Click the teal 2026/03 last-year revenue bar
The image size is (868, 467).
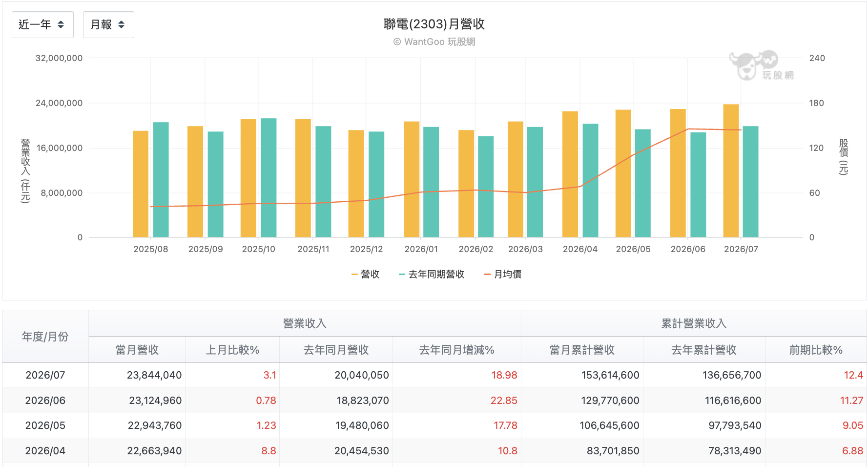535,182
